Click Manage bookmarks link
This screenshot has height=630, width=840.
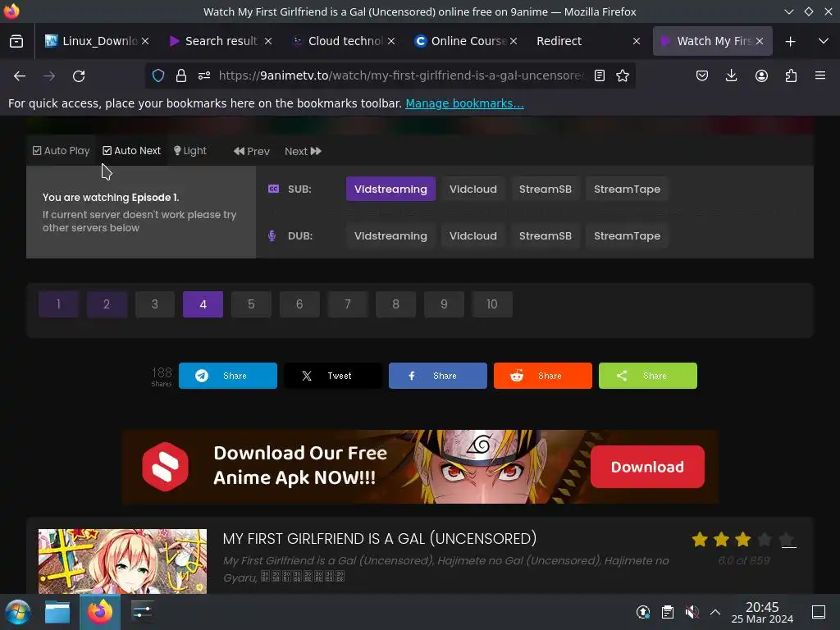[464, 103]
